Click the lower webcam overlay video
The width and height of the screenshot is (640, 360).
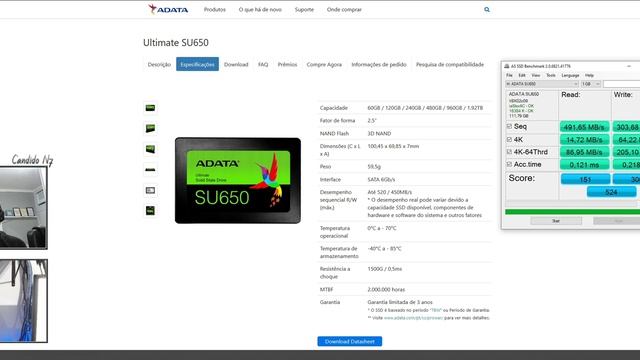pos(24,301)
